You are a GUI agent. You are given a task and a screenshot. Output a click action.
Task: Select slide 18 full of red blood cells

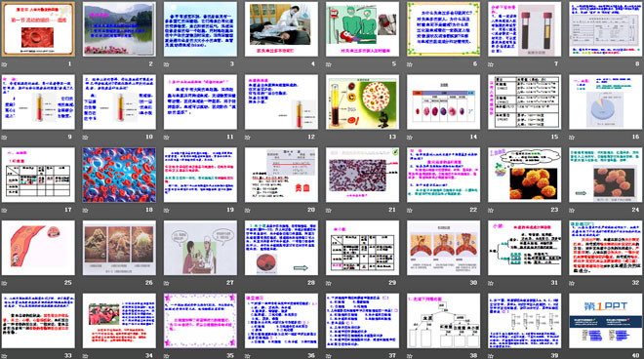coord(119,175)
